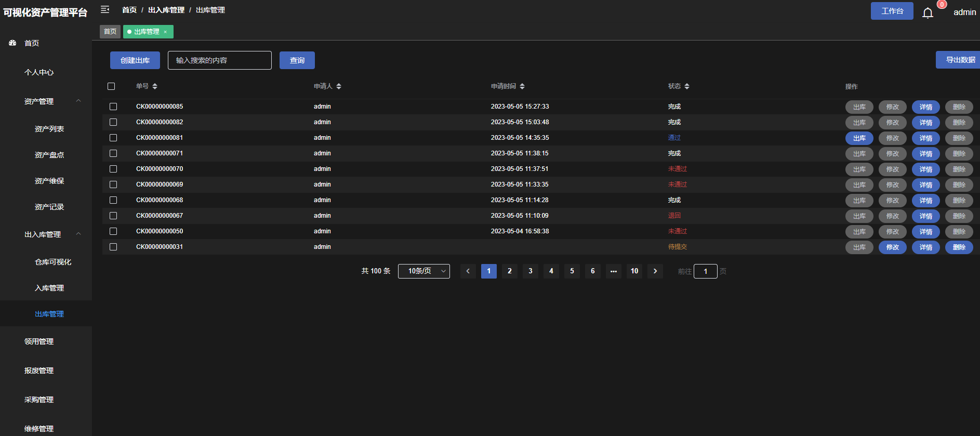Click the 前往 page number input
980x436 pixels.
(706, 271)
